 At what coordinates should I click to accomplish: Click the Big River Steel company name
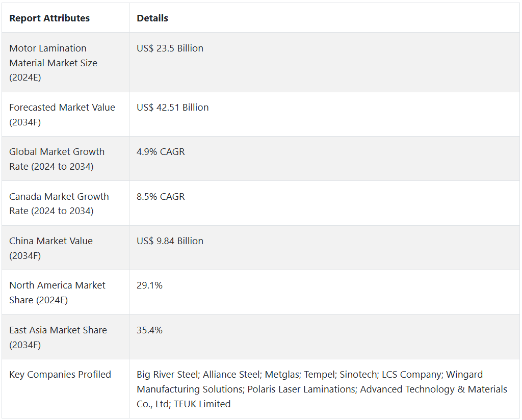[x=167, y=375]
